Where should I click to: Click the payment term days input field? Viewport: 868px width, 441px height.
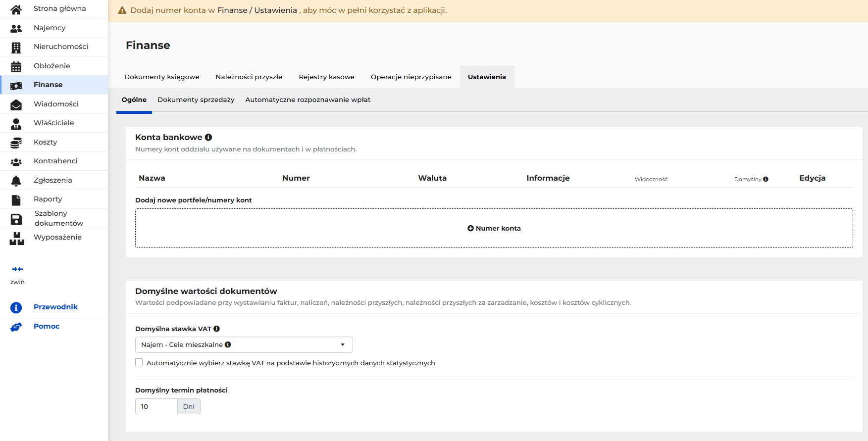point(156,406)
